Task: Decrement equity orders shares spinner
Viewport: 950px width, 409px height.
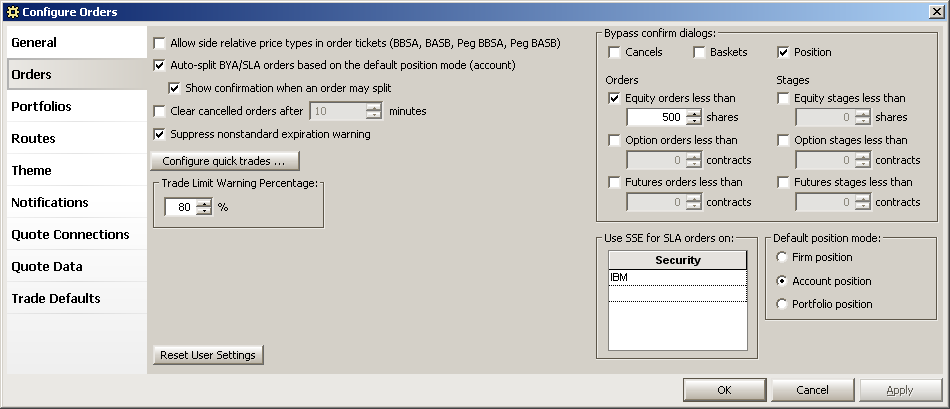Action: (694, 121)
